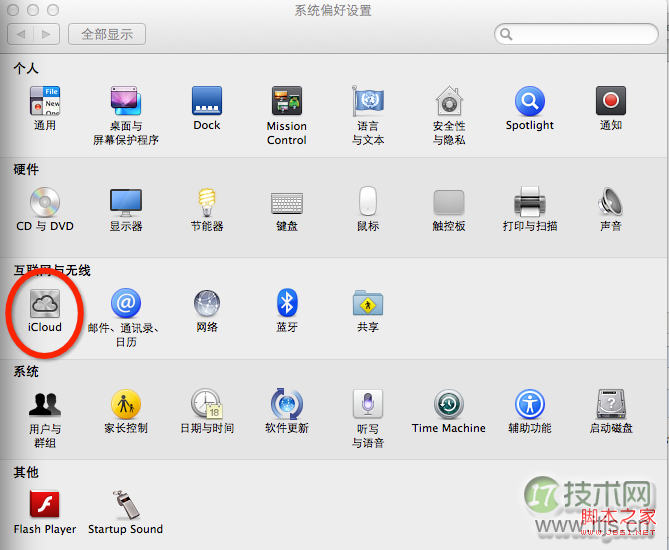Open the Dock preferences icon
Viewport: 669px width, 550px height.
pos(207,101)
